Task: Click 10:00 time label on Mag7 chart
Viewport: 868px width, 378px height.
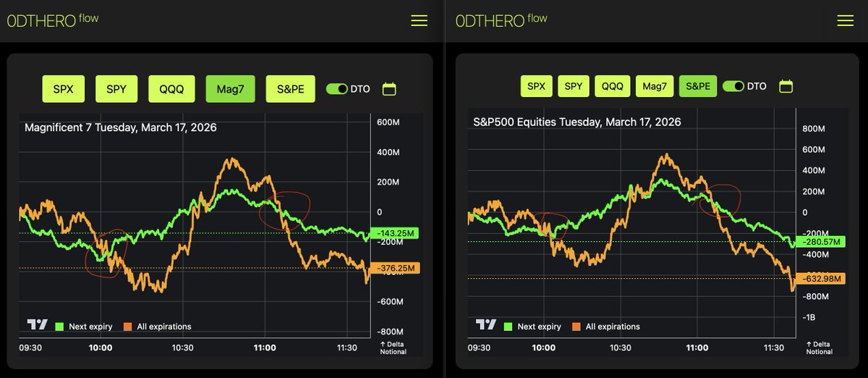Action: 101,348
